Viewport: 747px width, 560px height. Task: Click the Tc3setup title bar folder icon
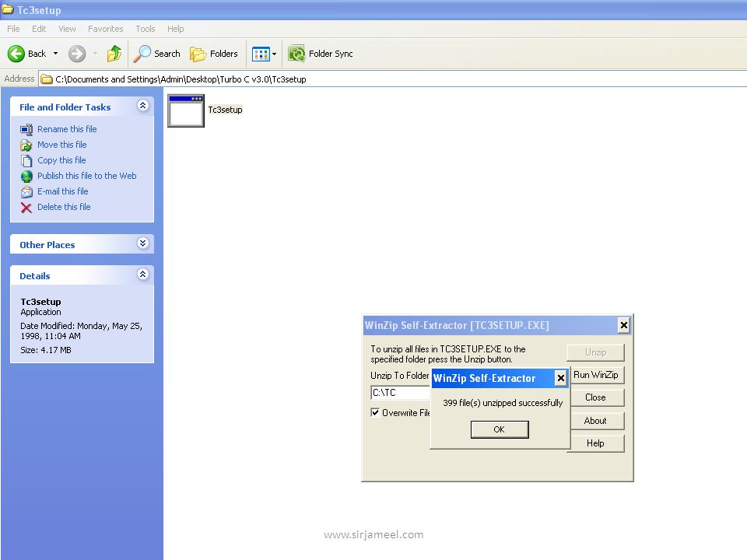point(8,9)
